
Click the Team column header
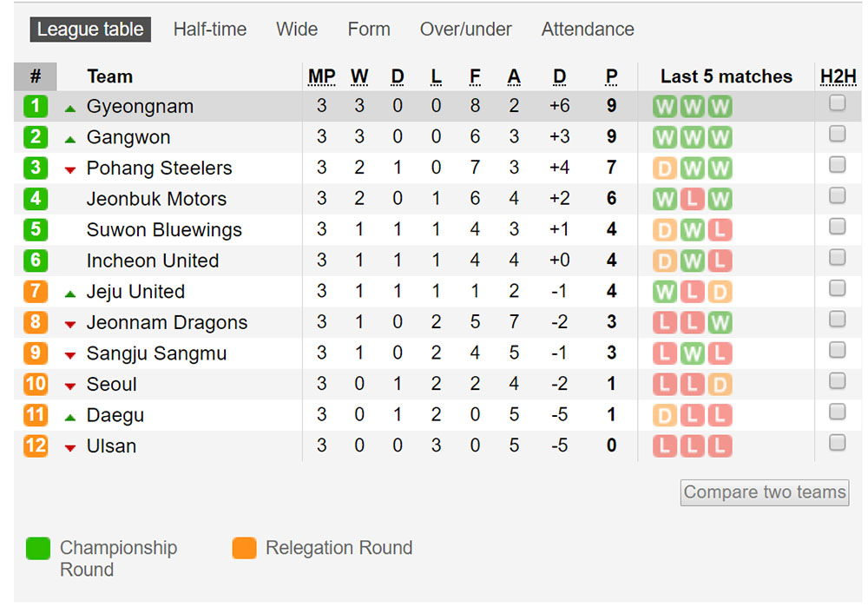109,76
